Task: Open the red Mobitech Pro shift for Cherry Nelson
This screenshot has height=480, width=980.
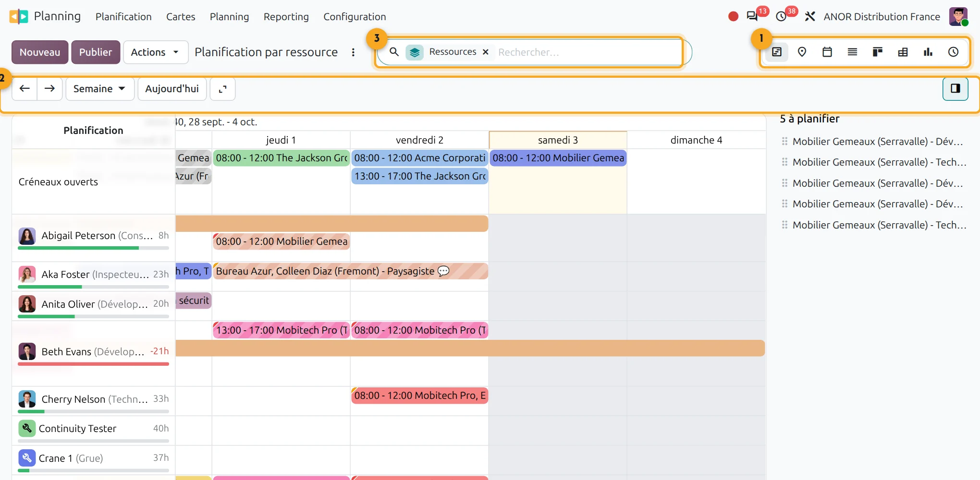Action: [420, 396]
